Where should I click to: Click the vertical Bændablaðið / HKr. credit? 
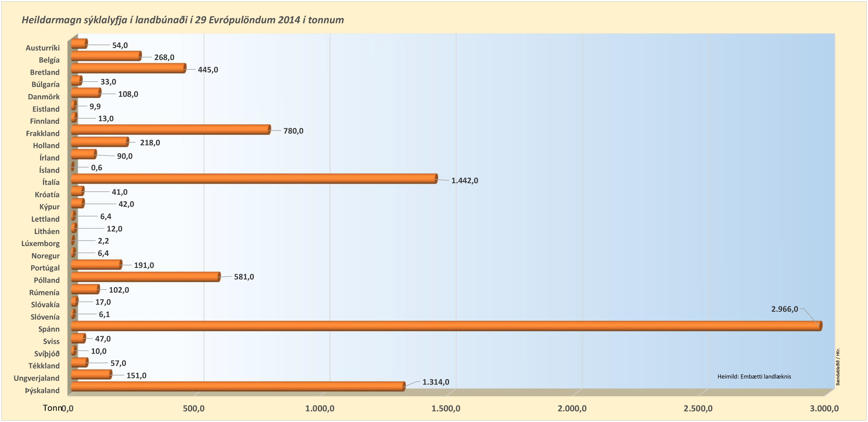838,367
